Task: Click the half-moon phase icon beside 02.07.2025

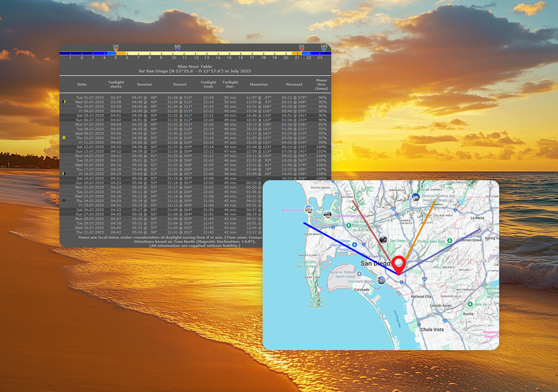Action: [64, 102]
